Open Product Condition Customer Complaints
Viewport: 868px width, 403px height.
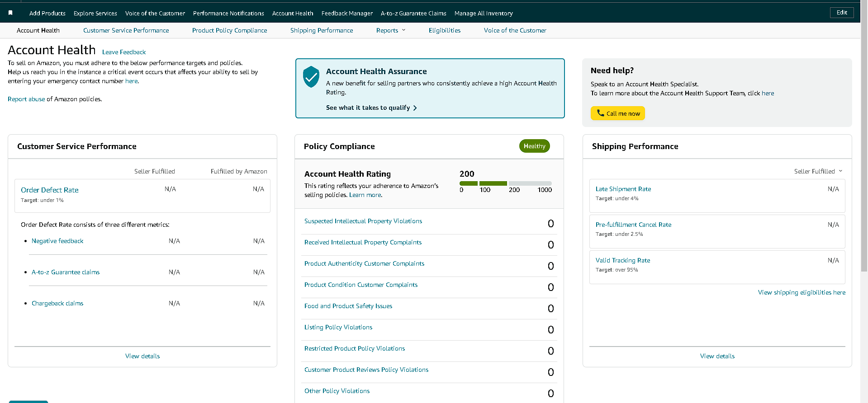point(361,285)
